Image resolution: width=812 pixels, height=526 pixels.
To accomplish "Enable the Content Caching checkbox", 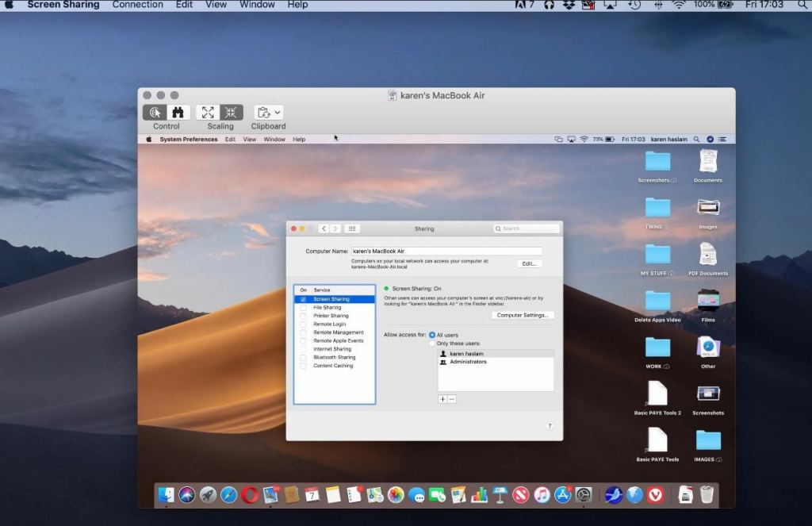I will (x=304, y=366).
